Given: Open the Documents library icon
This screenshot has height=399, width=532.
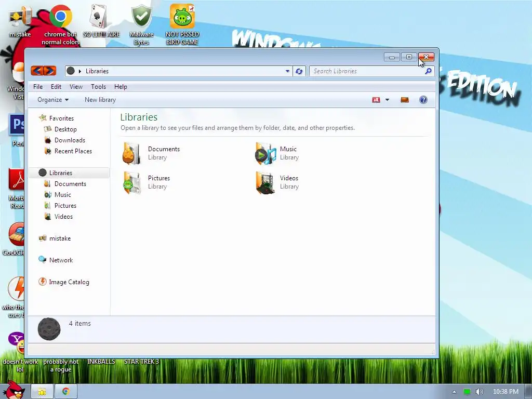Looking at the screenshot, I should coord(131,153).
